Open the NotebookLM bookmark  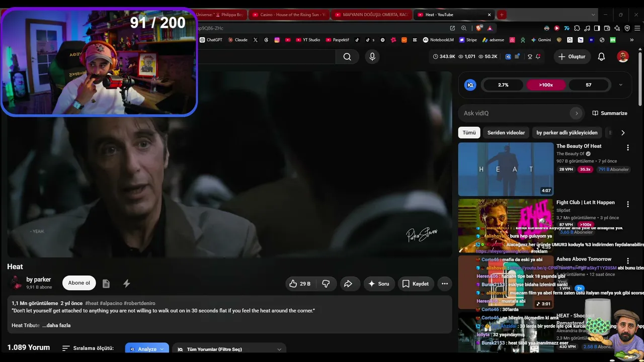click(x=438, y=40)
